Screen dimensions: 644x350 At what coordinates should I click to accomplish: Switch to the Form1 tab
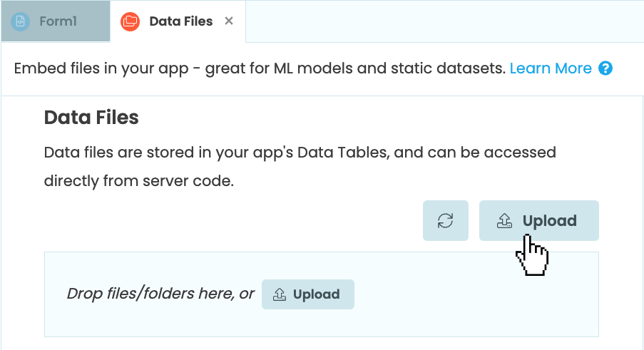coord(56,21)
